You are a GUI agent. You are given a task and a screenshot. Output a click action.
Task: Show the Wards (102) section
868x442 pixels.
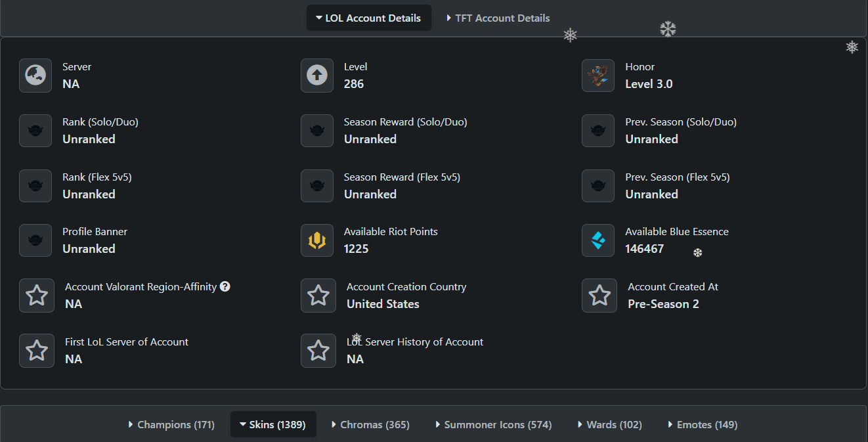click(609, 425)
